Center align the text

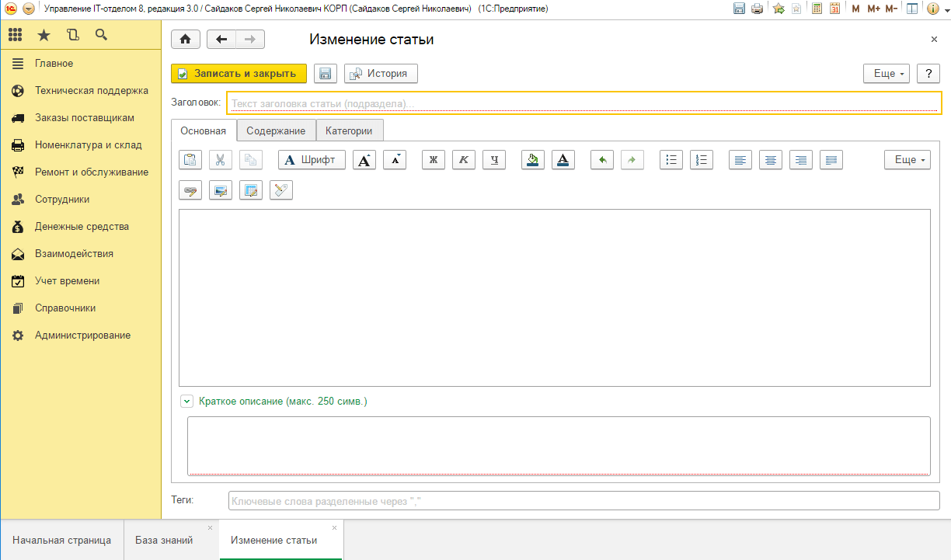771,160
